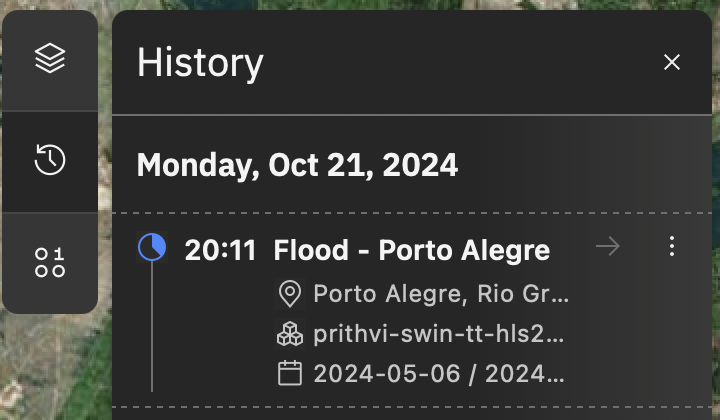Select the History clock icon in sidebar
Image resolution: width=720 pixels, height=420 pixels.
[x=50, y=161]
